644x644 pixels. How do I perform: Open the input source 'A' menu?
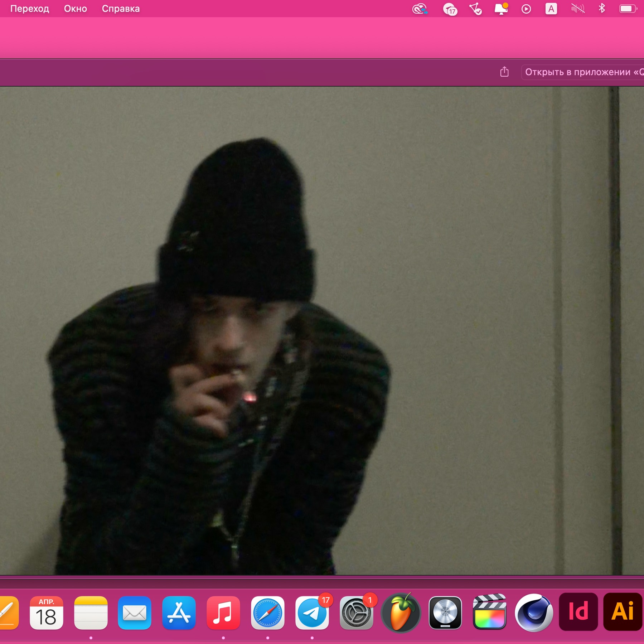[551, 9]
